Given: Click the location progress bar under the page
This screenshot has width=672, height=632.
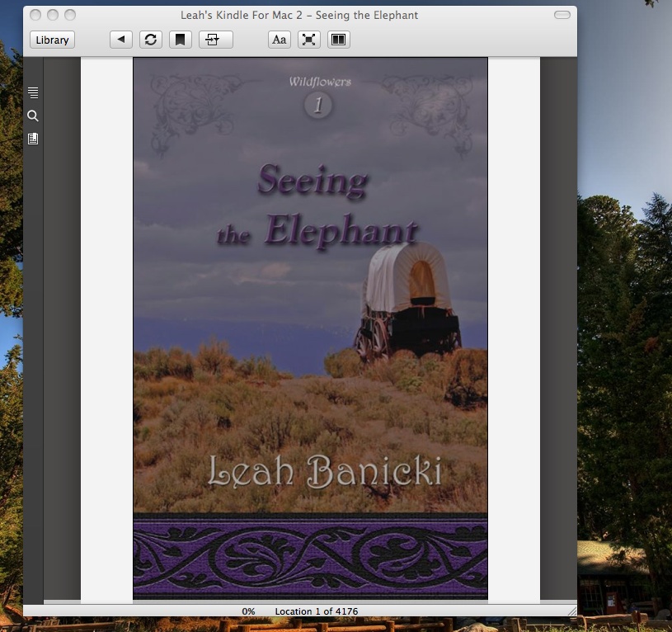Looking at the screenshot, I should point(310,602).
